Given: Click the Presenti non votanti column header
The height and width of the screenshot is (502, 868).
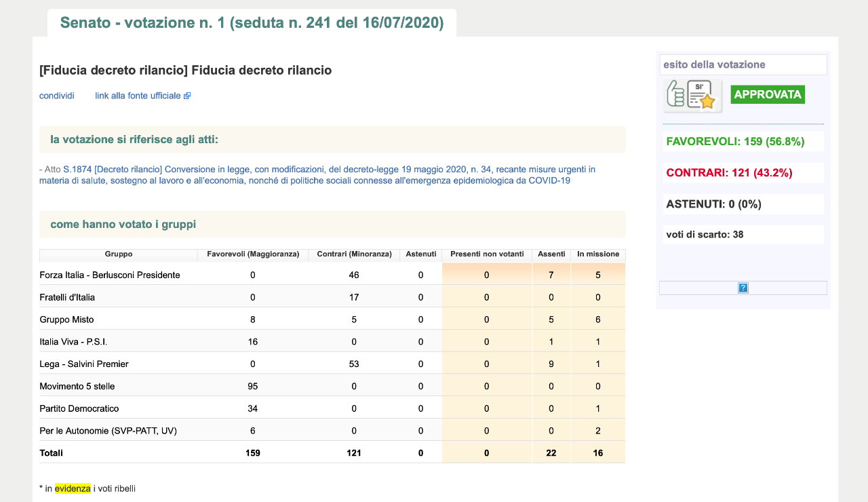Looking at the screenshot, I should pos(486,254).
